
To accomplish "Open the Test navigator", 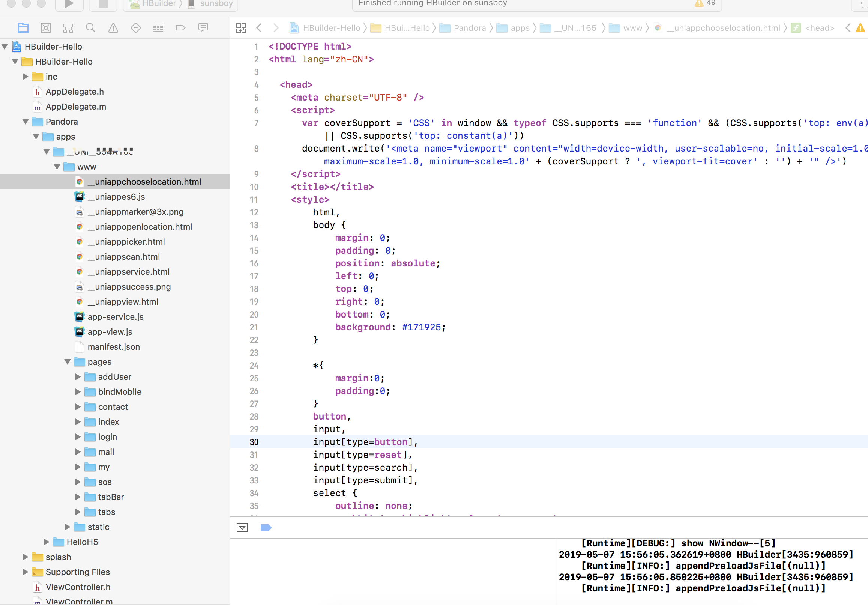I will click(135, 28).
